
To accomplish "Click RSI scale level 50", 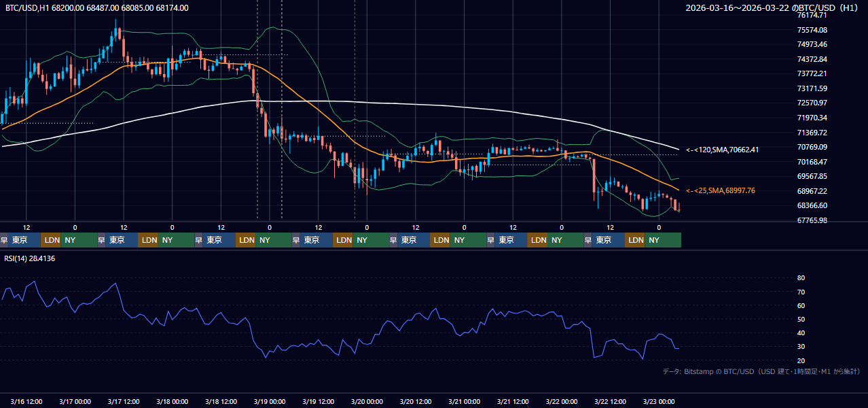I will coord(801,319).
